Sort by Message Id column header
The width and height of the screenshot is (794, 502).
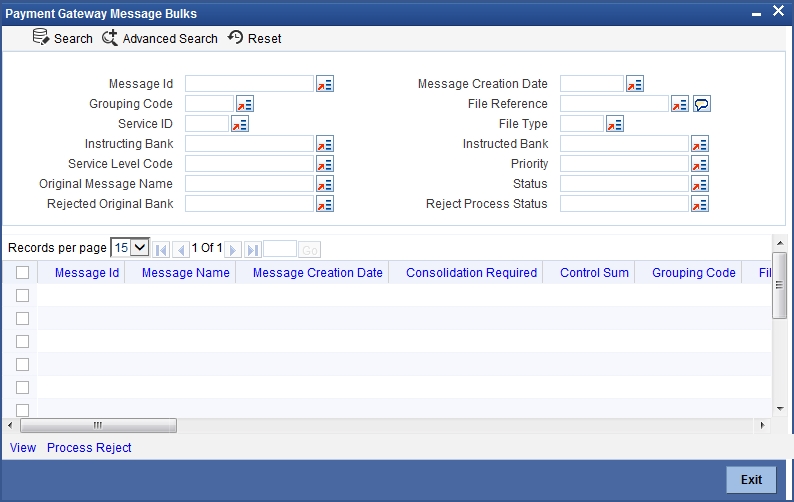point(87,273)
